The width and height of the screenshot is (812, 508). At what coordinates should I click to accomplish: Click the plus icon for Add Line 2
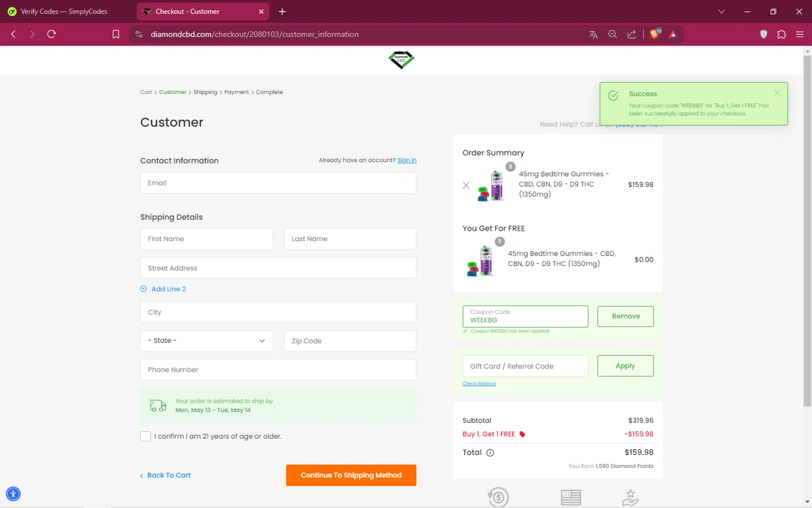click(143, 289)
